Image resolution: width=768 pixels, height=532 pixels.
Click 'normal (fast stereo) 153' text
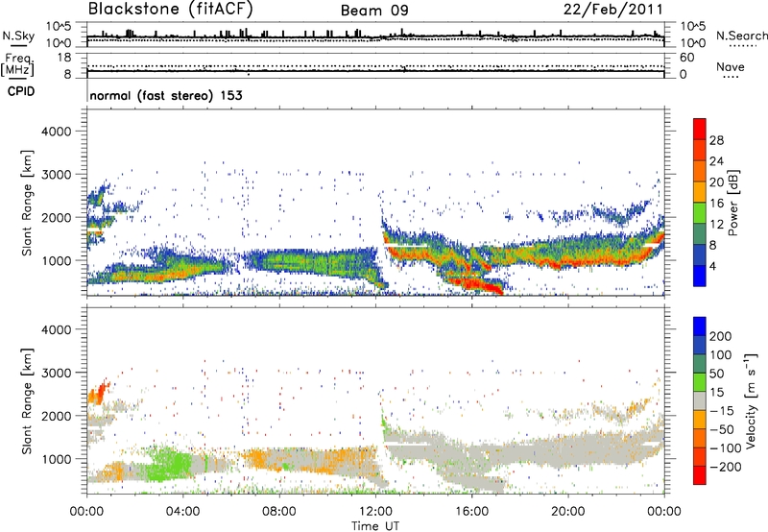tap(166, 95)
